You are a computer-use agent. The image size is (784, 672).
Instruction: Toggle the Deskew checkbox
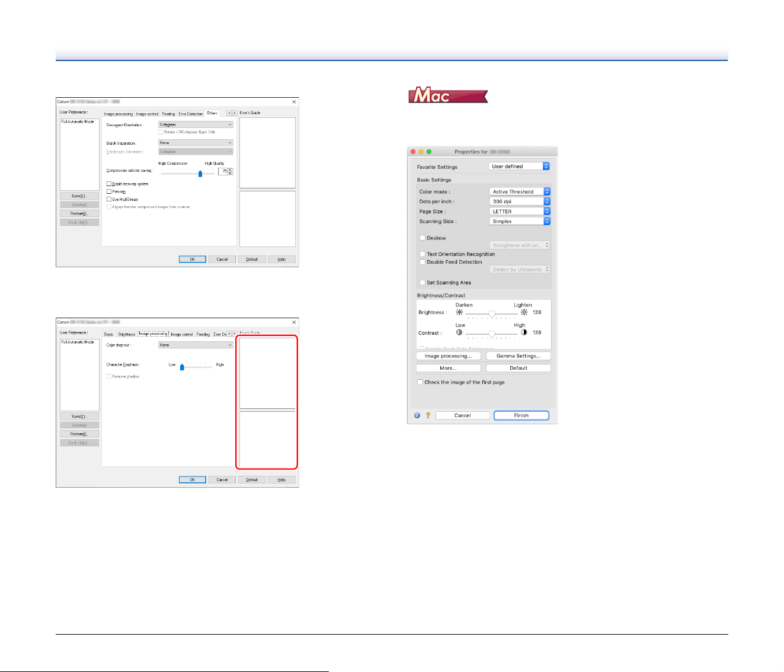pos(423,238)
